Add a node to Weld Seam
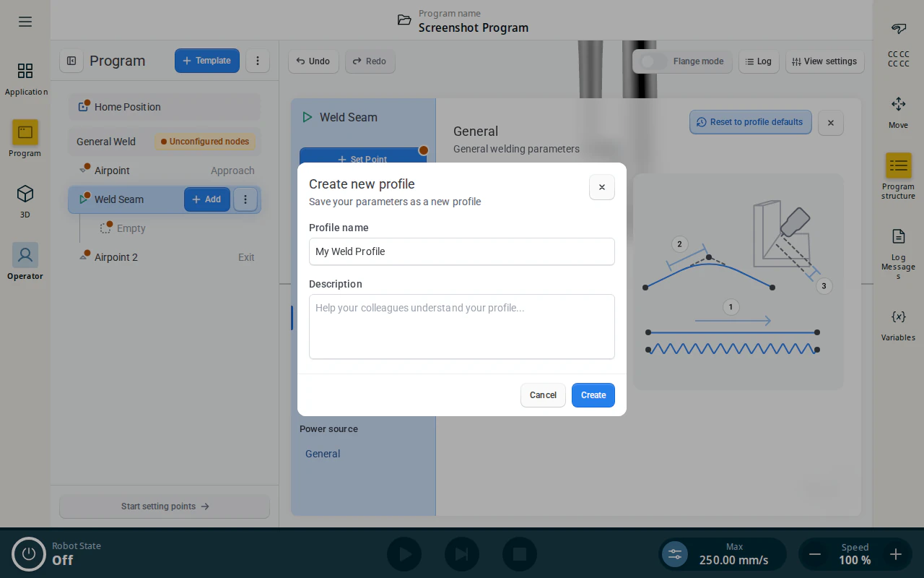The width and height of the screenshot is (924, 578). 207,199
